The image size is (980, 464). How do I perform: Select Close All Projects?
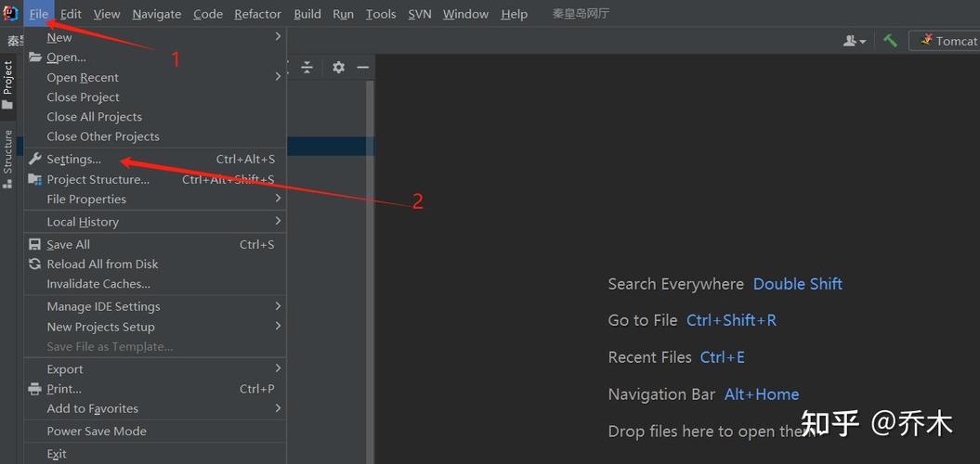(x=155, y=117)
